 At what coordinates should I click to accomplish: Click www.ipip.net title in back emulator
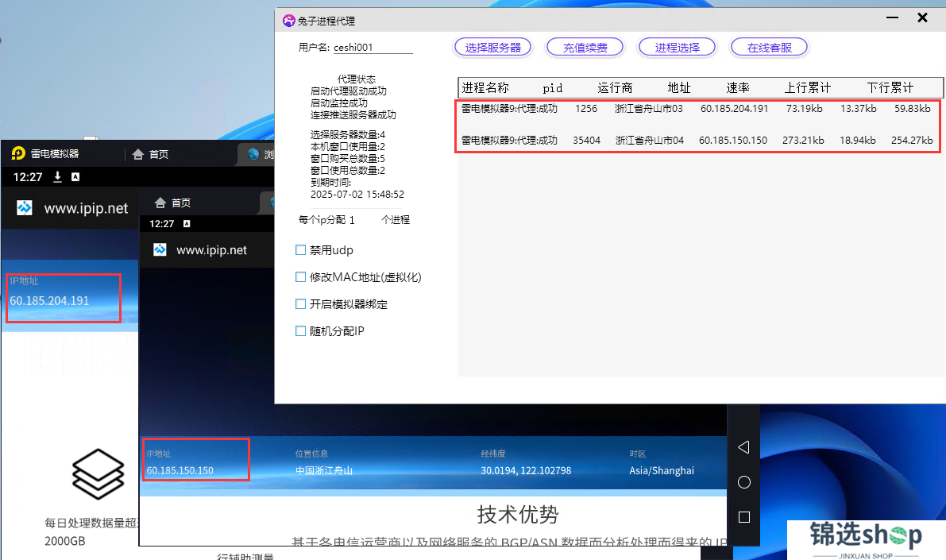tap(86, 208)
